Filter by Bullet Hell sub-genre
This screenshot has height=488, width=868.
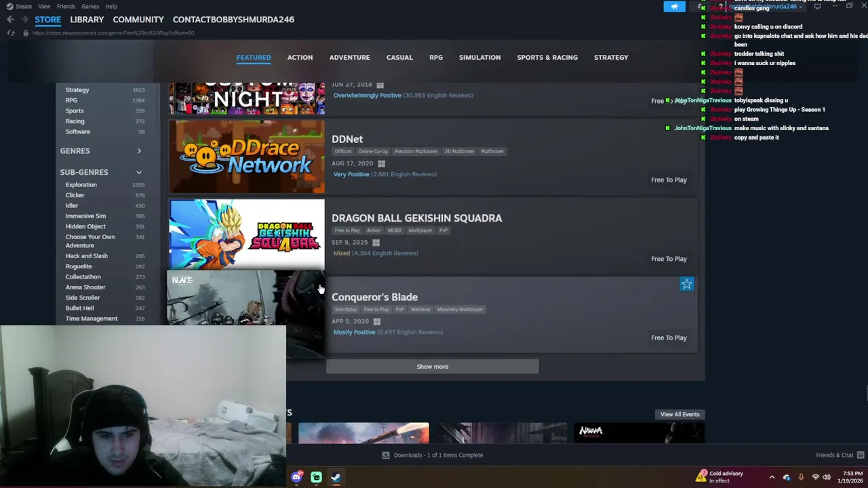(x=80, y=308)
